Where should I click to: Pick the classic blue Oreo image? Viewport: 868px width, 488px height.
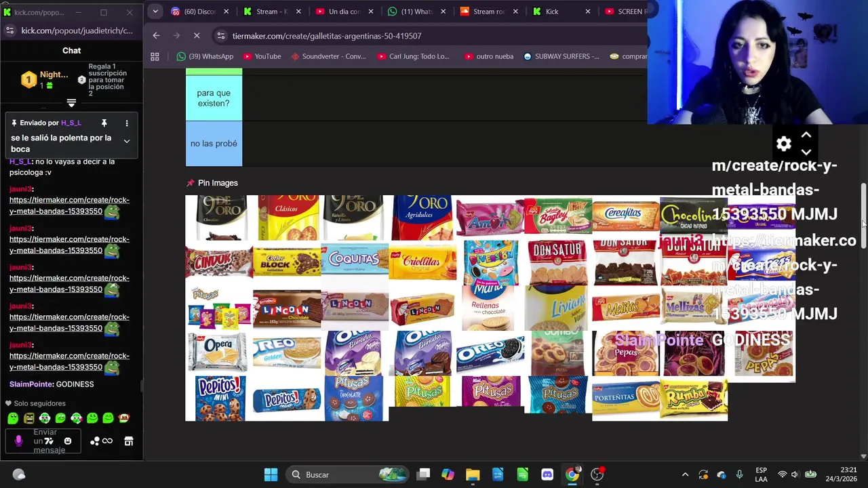click(490, 353)
